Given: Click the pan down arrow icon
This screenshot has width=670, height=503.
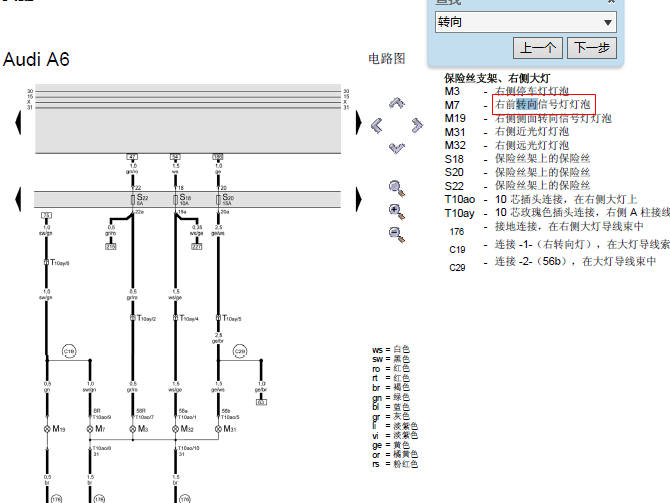Looking at the screenshot, I should pyautogui.click(x=397, y=148).
